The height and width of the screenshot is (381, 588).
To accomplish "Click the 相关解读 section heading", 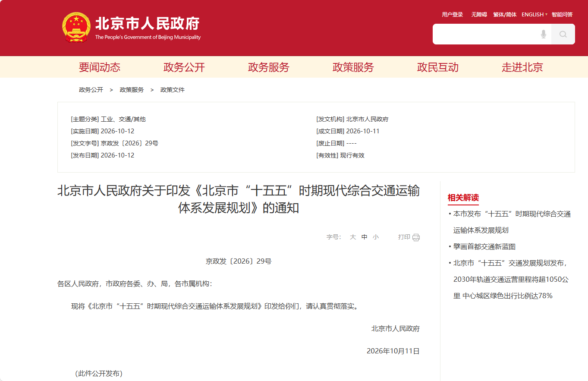I will [463, 198].
